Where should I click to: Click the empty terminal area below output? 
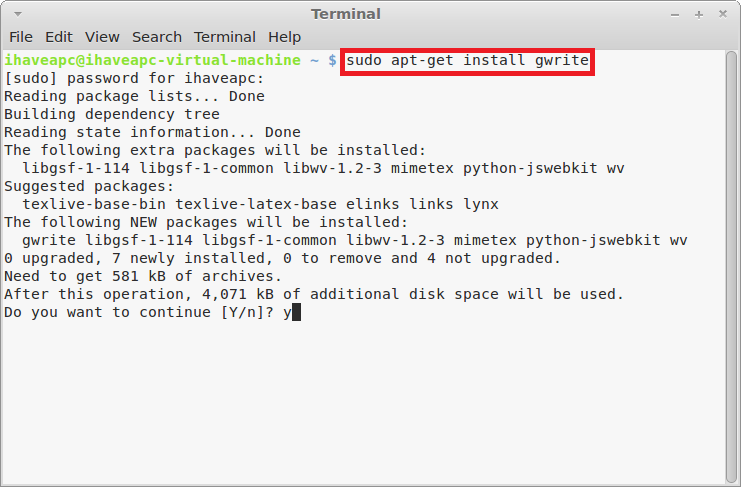364,402
